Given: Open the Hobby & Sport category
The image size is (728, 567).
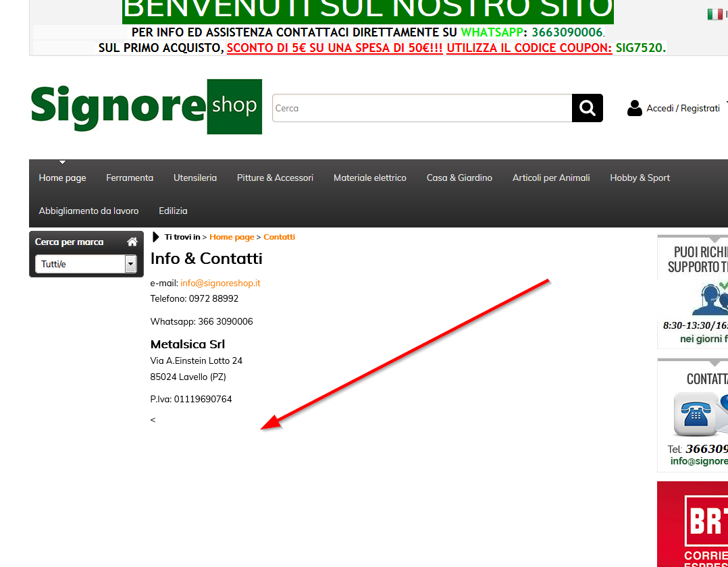Looking at the screenshot, I should 640,178.
